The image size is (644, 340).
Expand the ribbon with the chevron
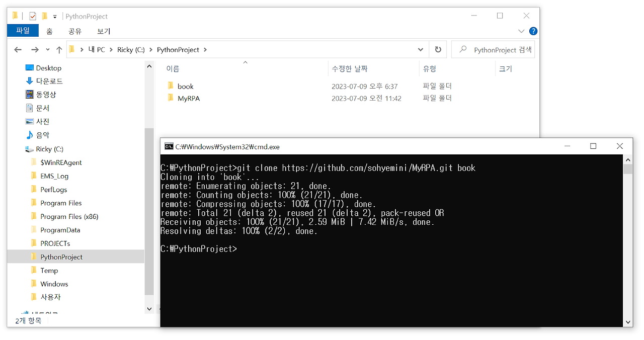521,31
